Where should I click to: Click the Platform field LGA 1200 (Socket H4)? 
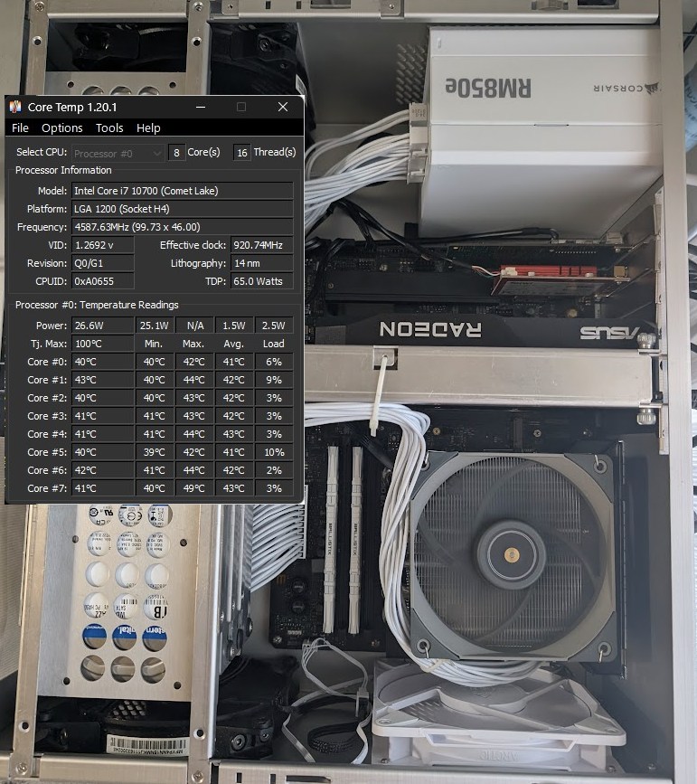click(182, 209)
